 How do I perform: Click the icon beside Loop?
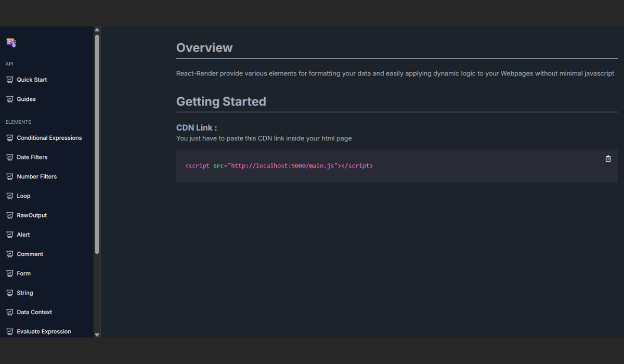click(x=9, y=196)
